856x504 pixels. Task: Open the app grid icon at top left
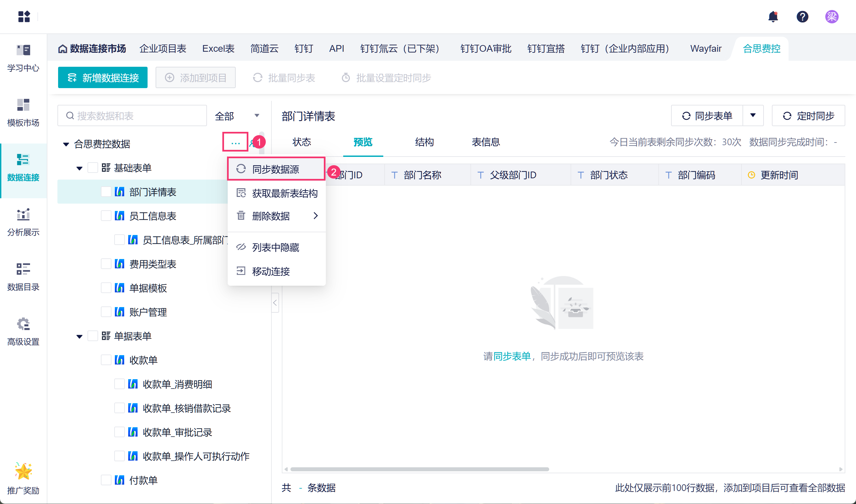pos(24,16)
